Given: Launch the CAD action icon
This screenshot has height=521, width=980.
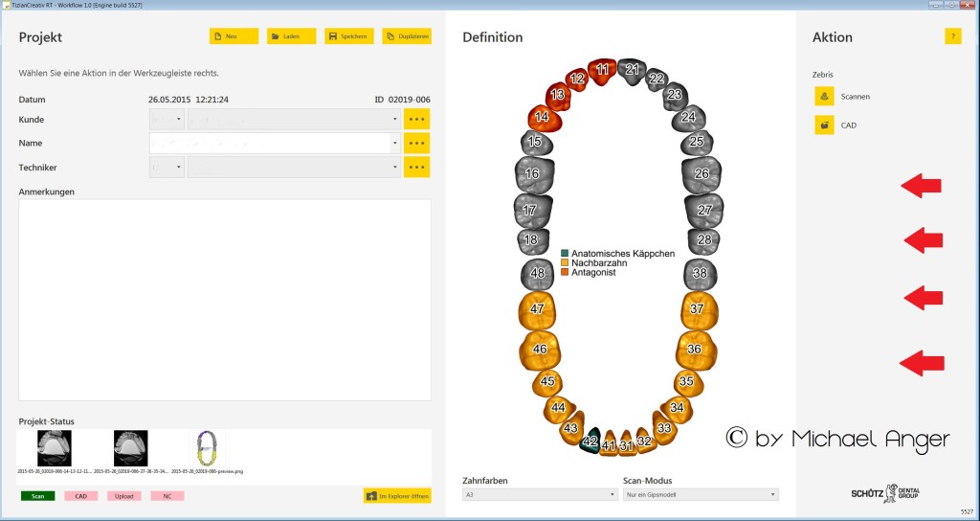Looking at the screenshot, I should pyautogui.click(x=824, y=125).
